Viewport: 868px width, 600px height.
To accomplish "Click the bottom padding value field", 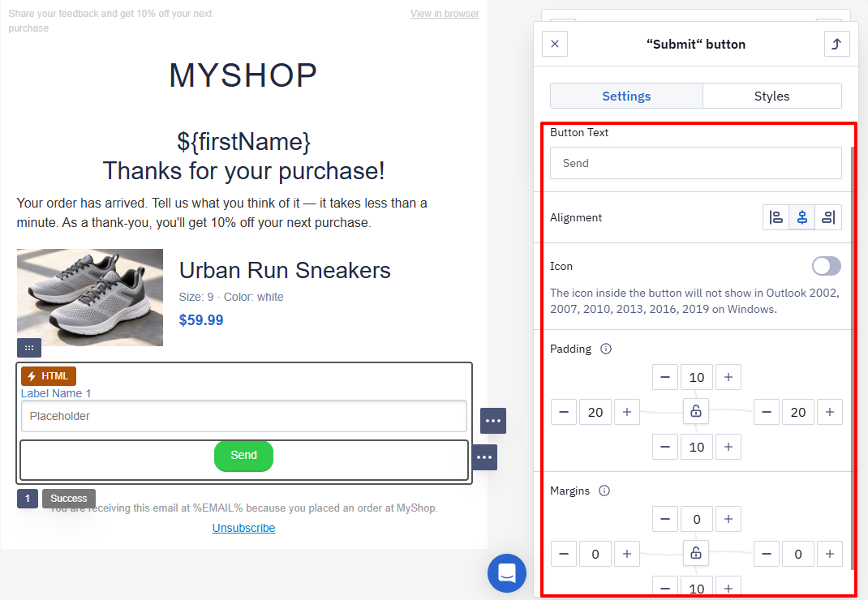I will (x=696, y=447).
